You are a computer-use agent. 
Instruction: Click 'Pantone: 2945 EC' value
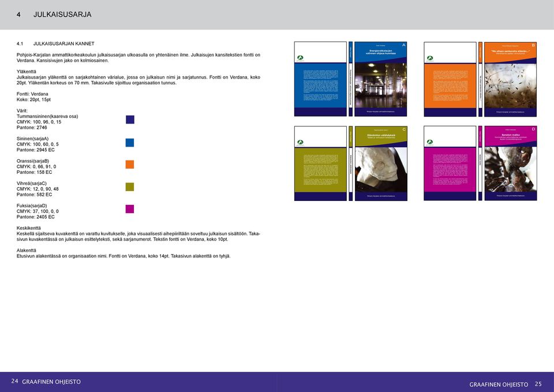(x=36, y=150)
